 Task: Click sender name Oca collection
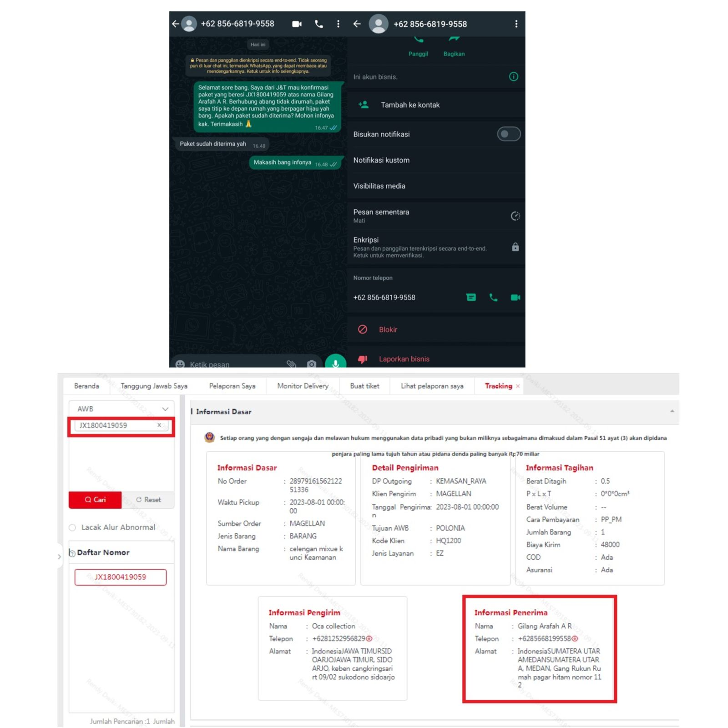tap(333, 626)
